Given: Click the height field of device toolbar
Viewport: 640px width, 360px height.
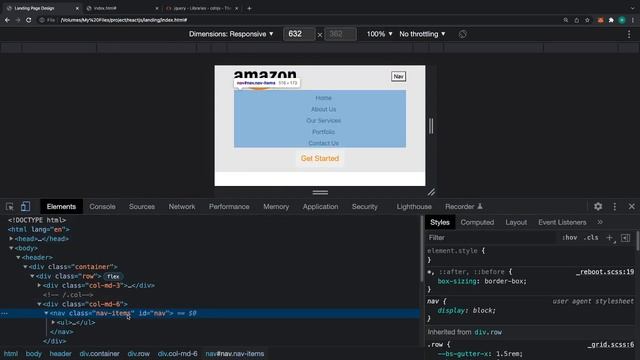Looking at the screenshot, I should point(340,34).
